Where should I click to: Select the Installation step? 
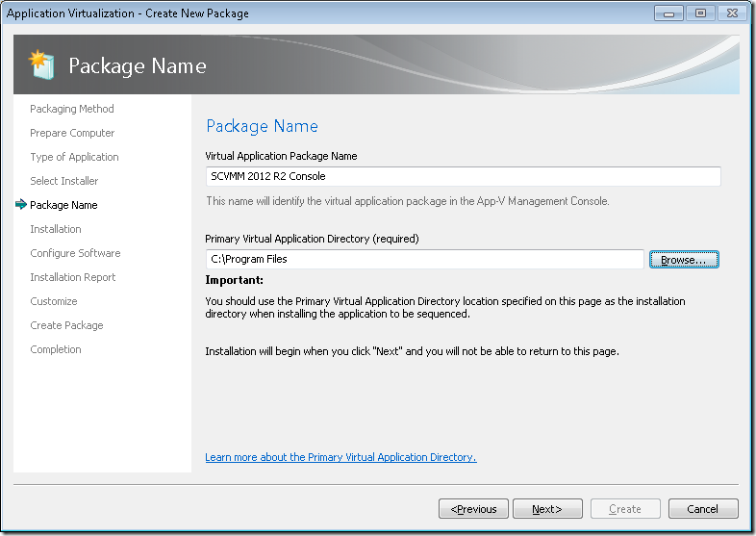[x=56, y=229]
